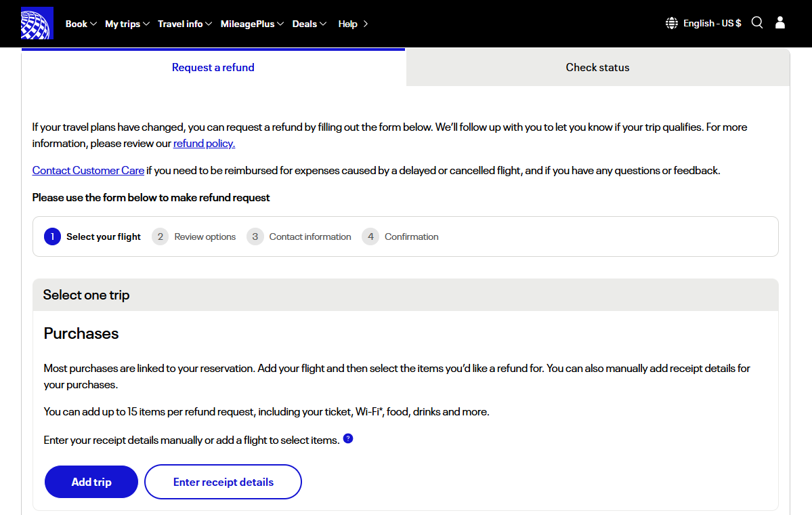Click the blue question mark help icon
This screenshot has width=812, height=515.
click(x=348, y=438)
